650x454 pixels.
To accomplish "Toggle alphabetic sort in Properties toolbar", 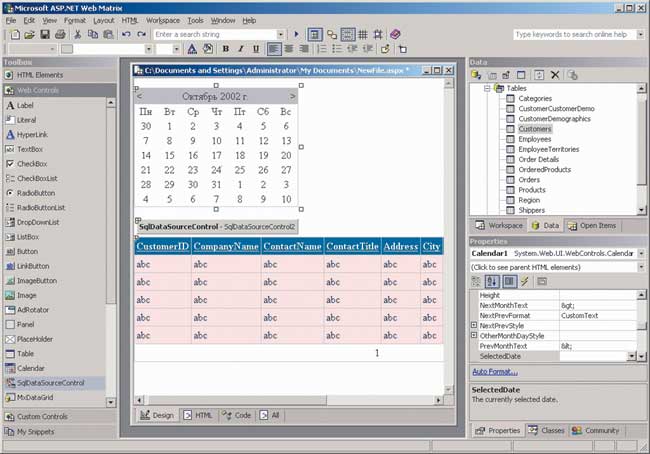I will 492,282.
